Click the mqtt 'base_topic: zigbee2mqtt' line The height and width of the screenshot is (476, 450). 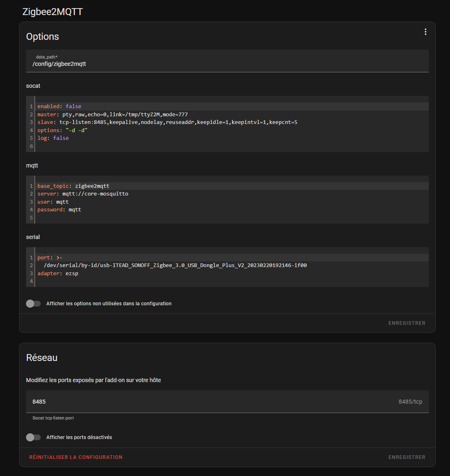73,186
